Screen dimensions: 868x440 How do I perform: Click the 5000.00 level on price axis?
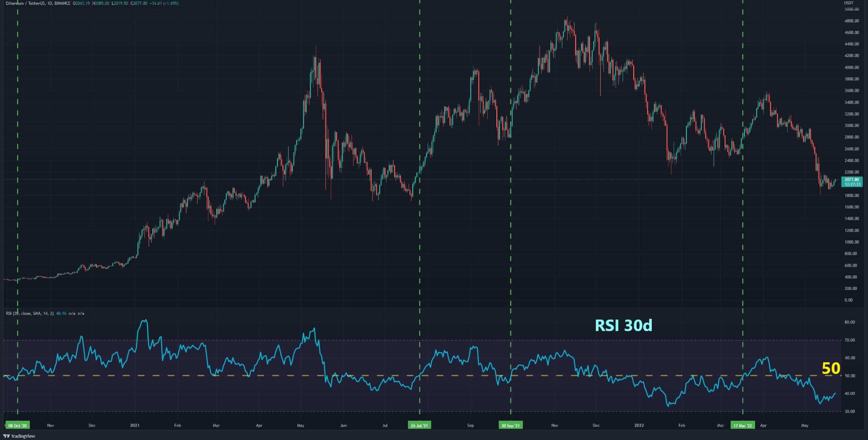coord(851,9)
